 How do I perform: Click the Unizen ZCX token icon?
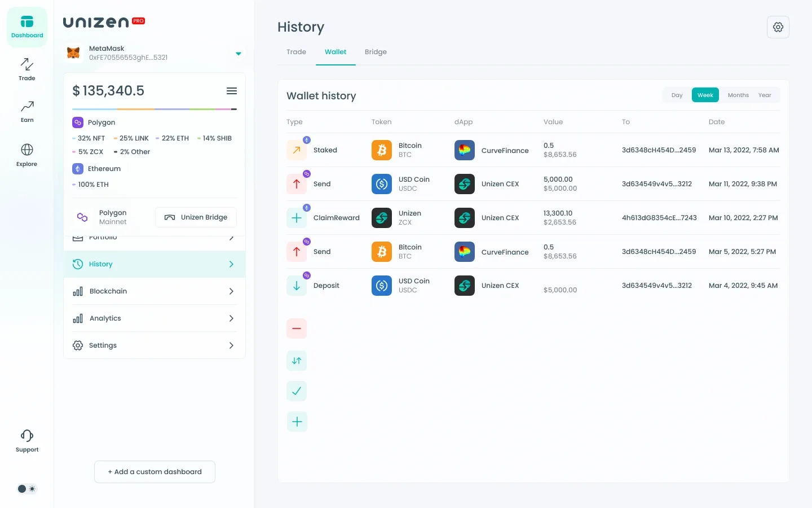pos(382,218)
